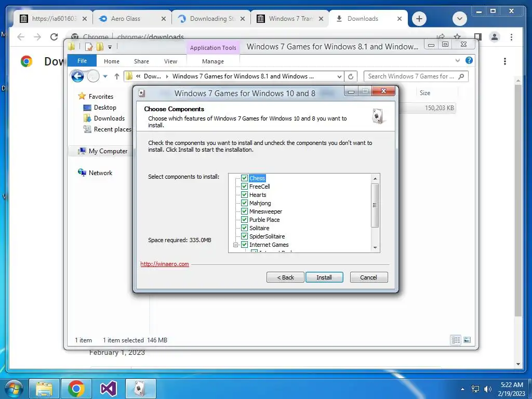Select Network in the navigation pane
Screen dimensions: 532x399
(x=96, y=172)
